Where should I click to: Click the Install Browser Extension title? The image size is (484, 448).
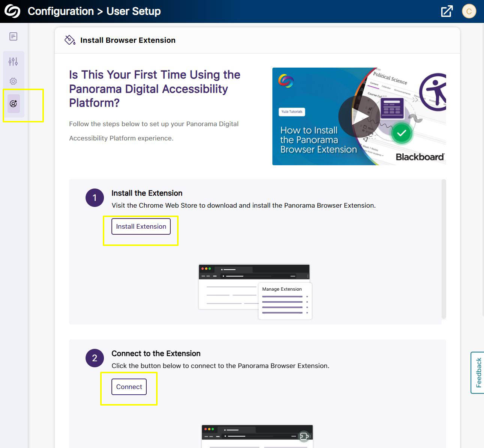pos(128,40)
